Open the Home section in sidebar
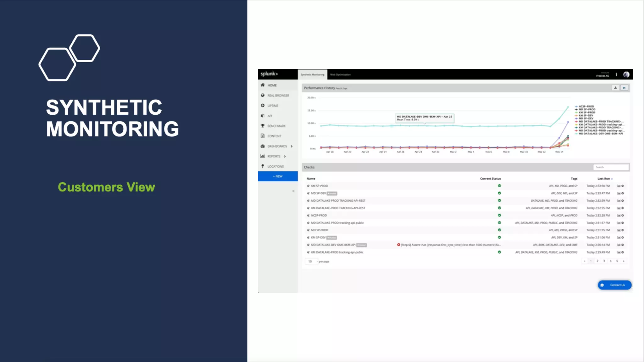The height and width of the screenshot is (362, 644). click(x=272, y=85)
